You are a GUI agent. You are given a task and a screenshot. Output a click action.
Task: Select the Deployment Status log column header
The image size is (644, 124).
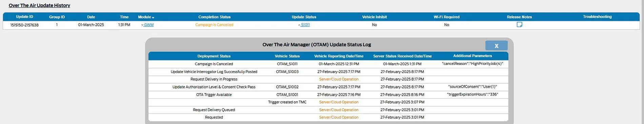[214, 56]
